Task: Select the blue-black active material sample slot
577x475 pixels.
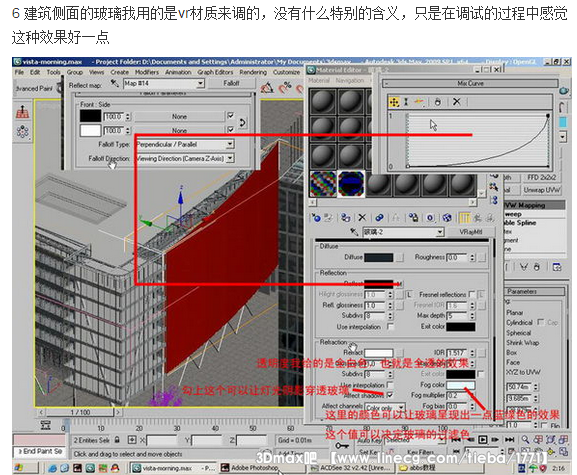Action: point(351,184)
